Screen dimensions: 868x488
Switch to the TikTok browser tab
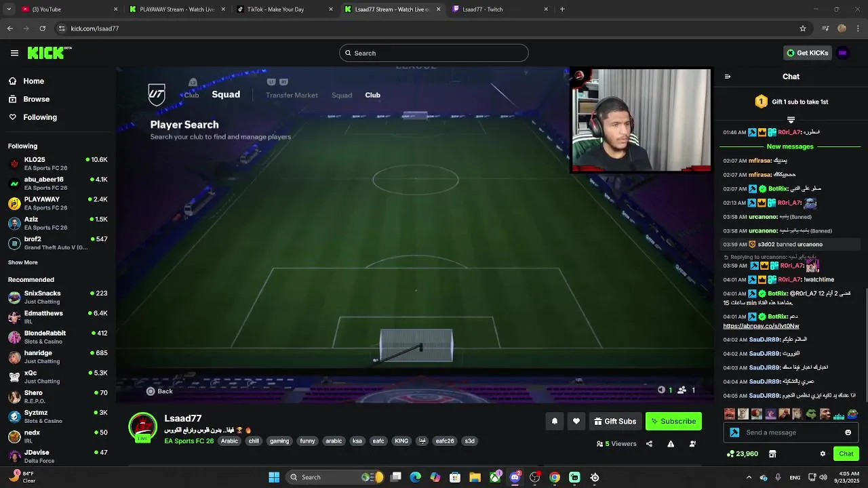tap(284, 9)
